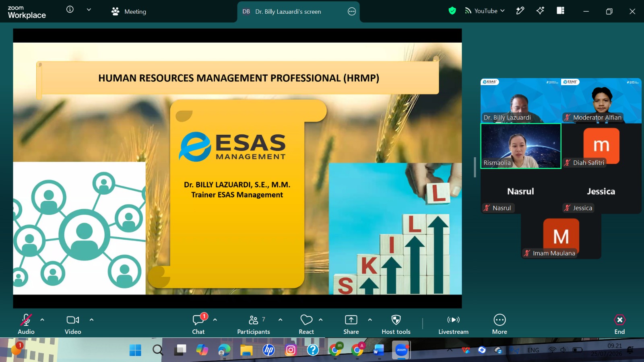Image resolution: width=644 pixels, height=362 pixels.
Task: Check the green encryption shield icon
Action: click(452, 11)
